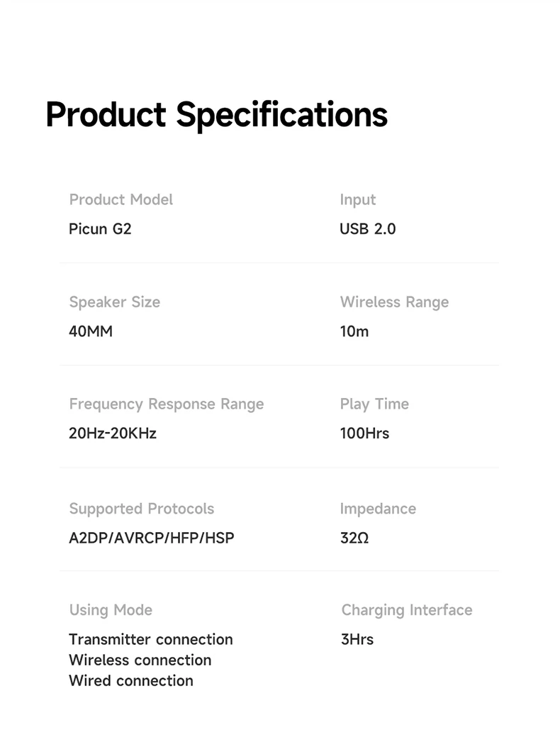Click the 10m range value
Screen dimensions: 560x747
pyautogui.click(x=354, y=331)
